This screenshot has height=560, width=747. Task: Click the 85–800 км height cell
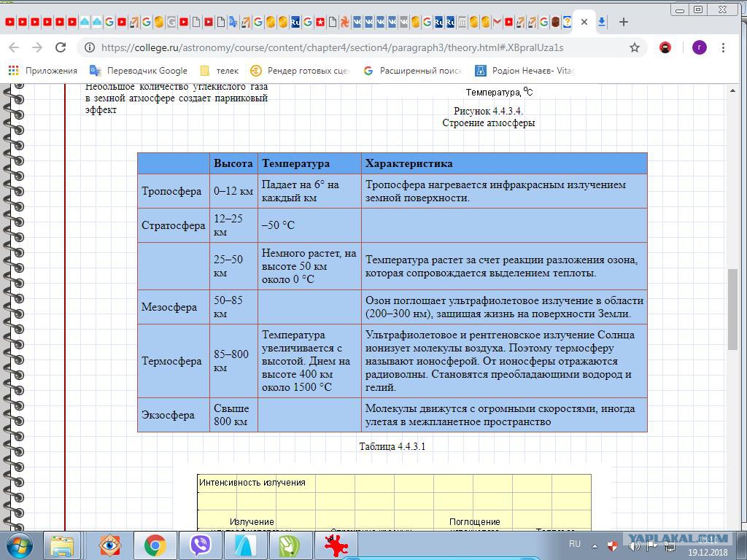tap(233, 361)
